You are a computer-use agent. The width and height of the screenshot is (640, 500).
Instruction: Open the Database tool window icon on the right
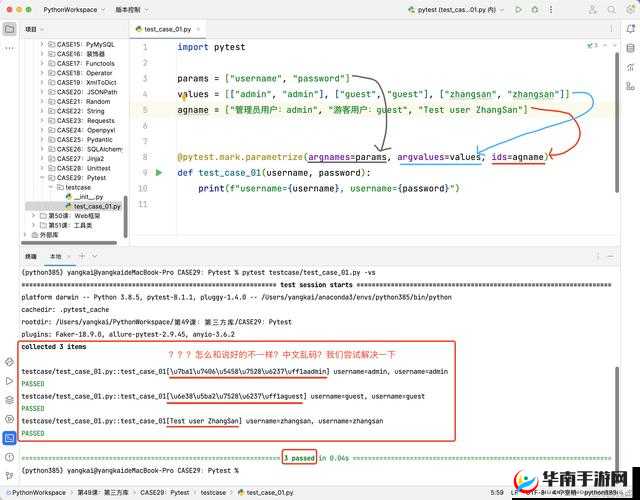(x=631, y=47)
